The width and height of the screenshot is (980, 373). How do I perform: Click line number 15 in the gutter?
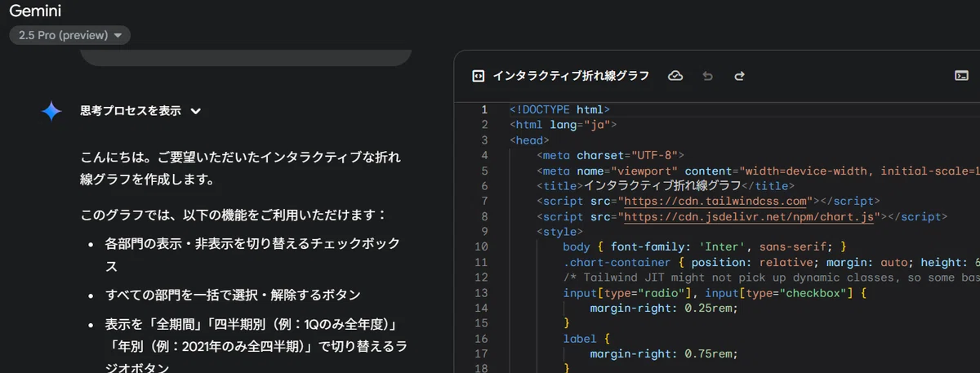481,324
